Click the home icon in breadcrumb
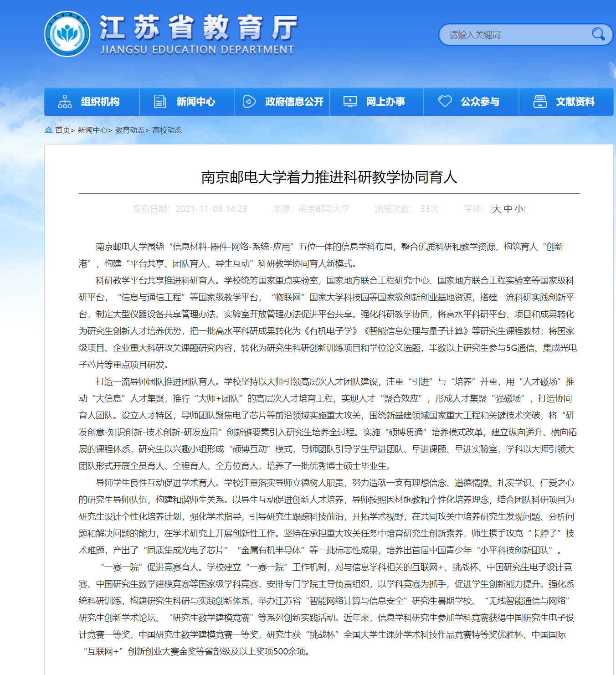The height and width of the screenshot is (675, 616). (48, 130)
